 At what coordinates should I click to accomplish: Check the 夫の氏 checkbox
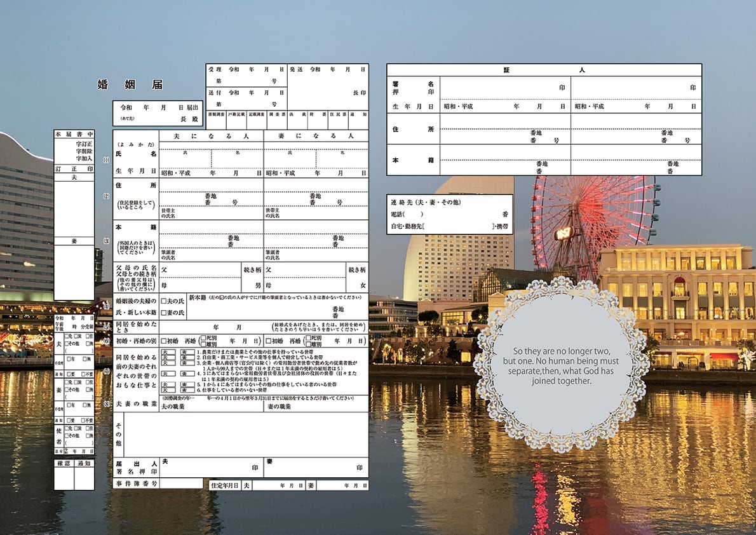[164, 301]
